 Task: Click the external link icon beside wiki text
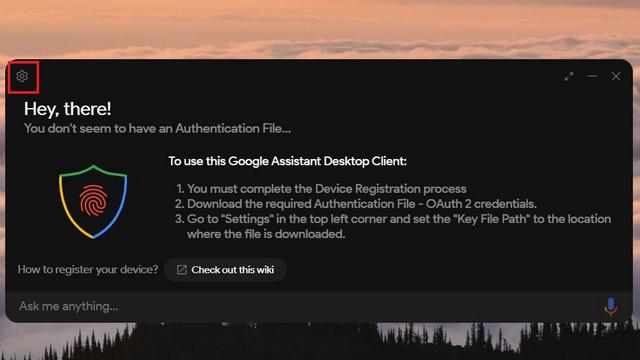point(182,270)
